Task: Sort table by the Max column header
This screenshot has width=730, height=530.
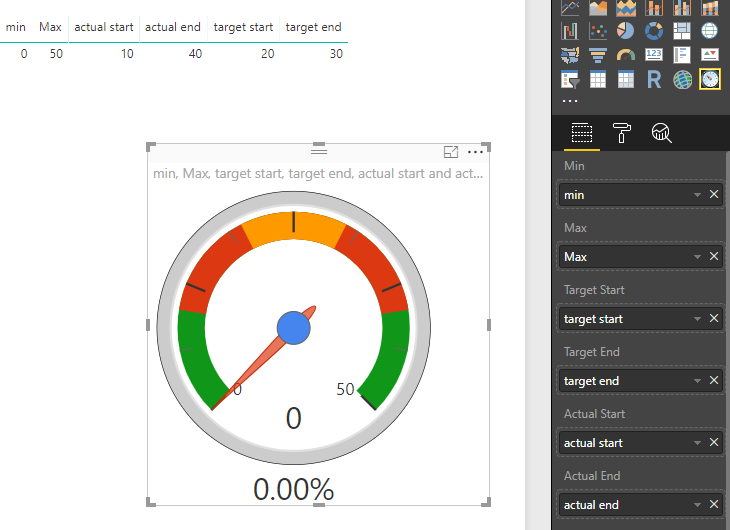Action: [50, 27]
